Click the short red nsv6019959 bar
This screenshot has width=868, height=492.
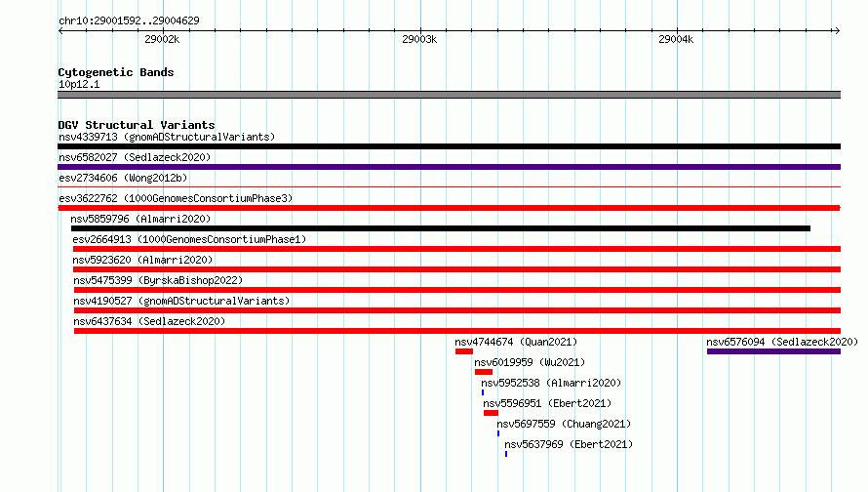[484, 372]
